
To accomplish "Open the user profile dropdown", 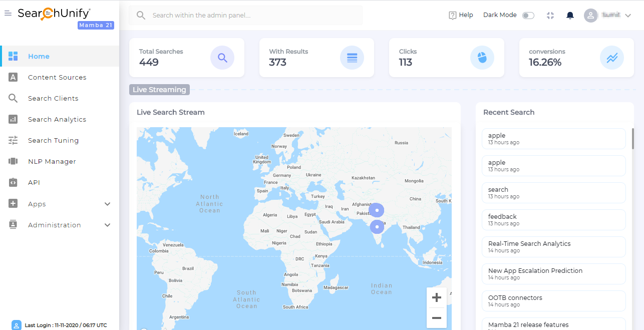I will click(x=607, y=16).
